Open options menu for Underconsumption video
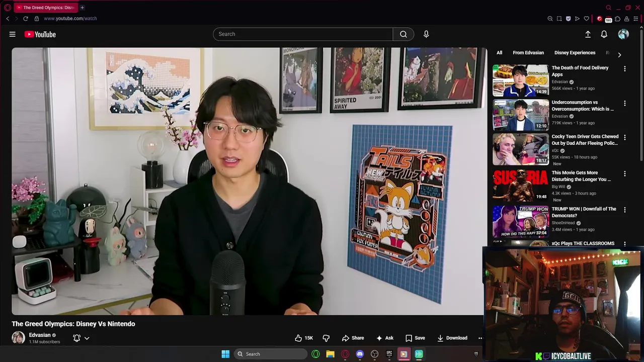The width and height of the screenshot is (644, 362). (625, 104)
